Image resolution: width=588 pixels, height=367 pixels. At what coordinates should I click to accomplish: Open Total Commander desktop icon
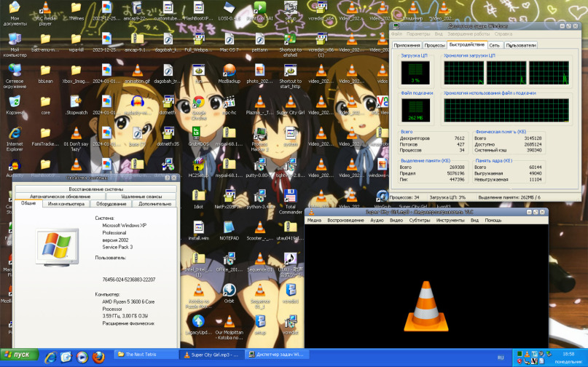[289, 197]
